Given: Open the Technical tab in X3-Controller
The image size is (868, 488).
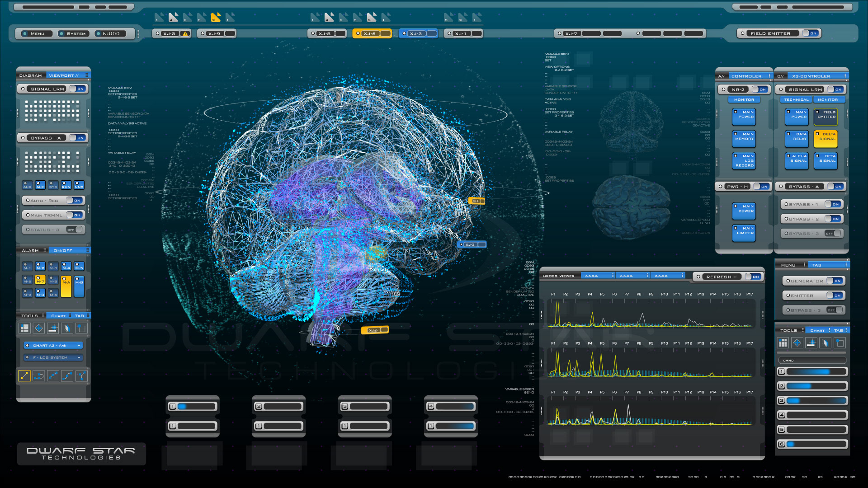Looking at the screenshot, I should pos(796,99).
